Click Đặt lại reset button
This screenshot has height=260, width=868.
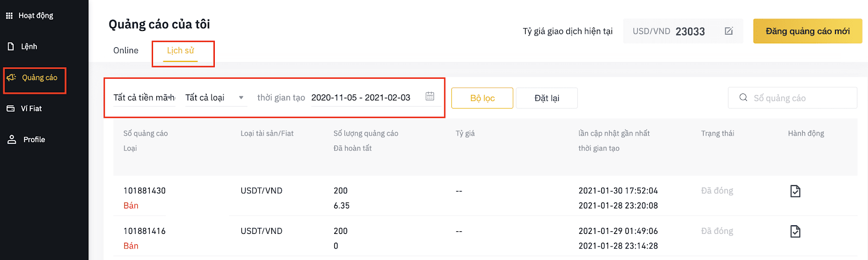coord(547,98)
